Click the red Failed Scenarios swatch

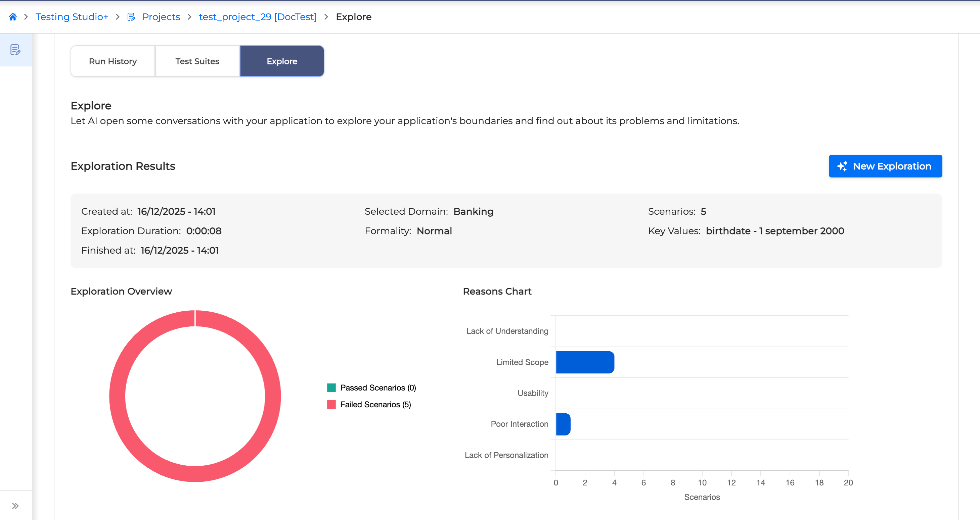click(331, 405)
